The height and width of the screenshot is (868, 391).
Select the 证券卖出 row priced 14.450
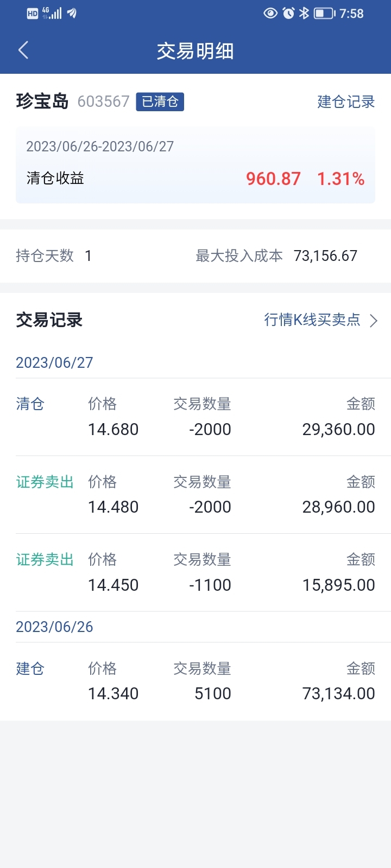195,572
